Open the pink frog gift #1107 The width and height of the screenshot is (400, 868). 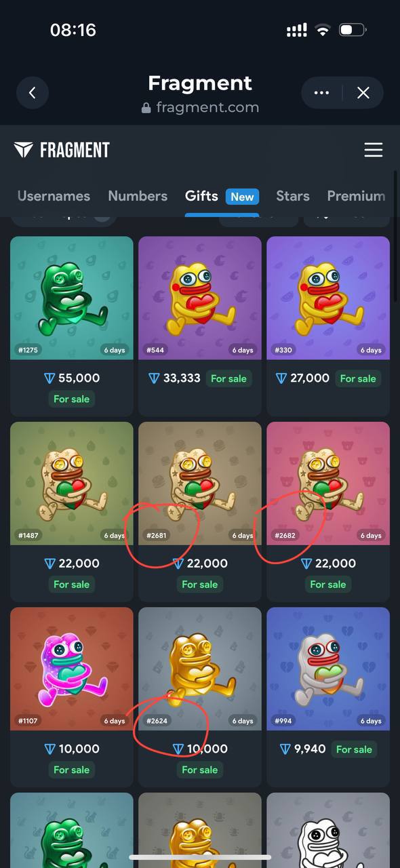[72, 669]
